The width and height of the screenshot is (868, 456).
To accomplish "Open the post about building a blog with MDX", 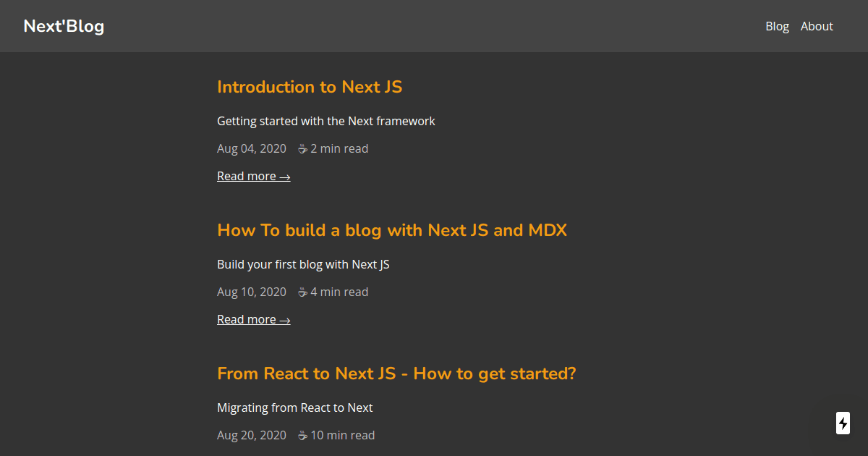I will (391, 230).
